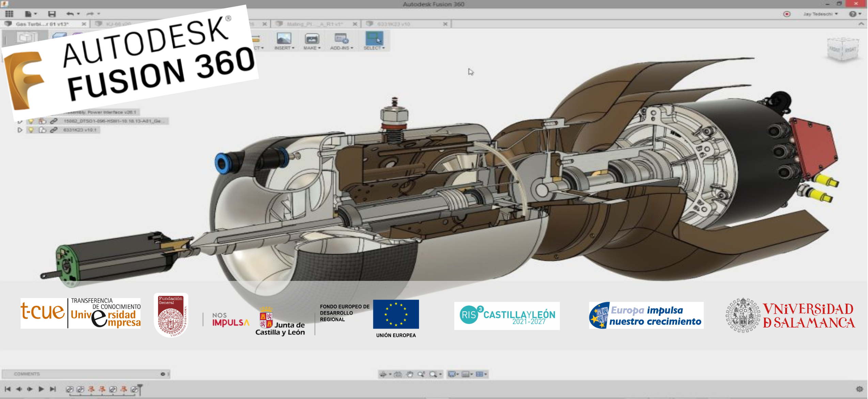Open the undo history dropdown arrow
868x399 pixels.
pyautogui.click(x=78, y=14)
